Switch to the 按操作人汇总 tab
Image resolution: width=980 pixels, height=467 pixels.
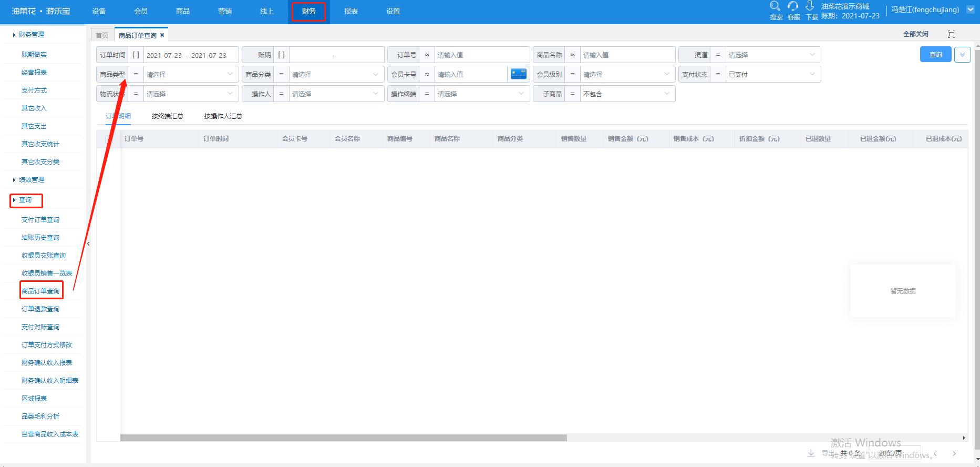223,116
